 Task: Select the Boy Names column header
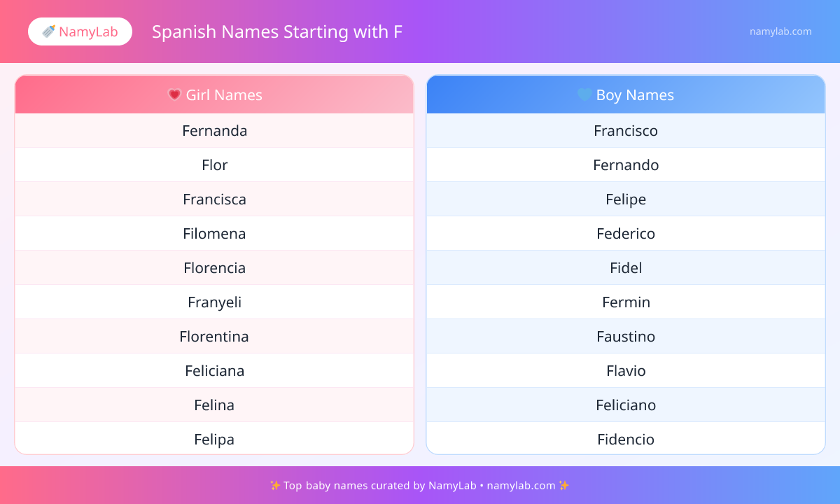pyautogui.click(x=626, y=94)
